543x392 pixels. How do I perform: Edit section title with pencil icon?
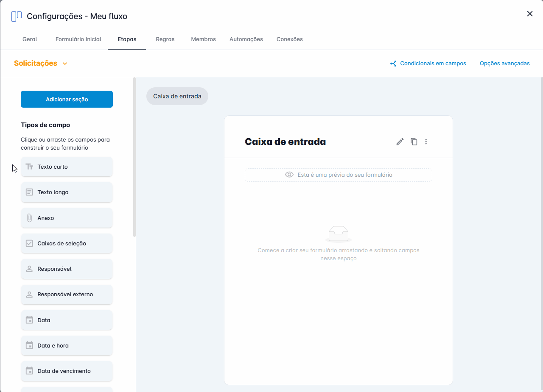(x=400, y=142)
